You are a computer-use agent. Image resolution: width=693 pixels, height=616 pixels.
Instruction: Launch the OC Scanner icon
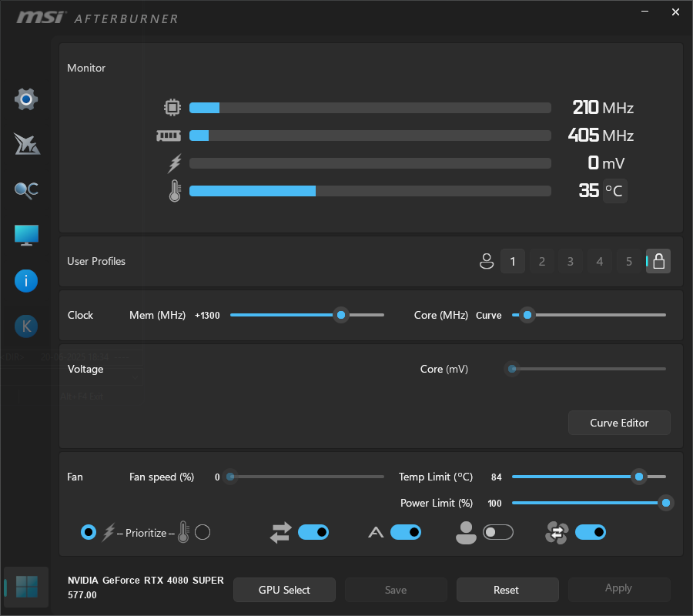(x=26, y=190)
